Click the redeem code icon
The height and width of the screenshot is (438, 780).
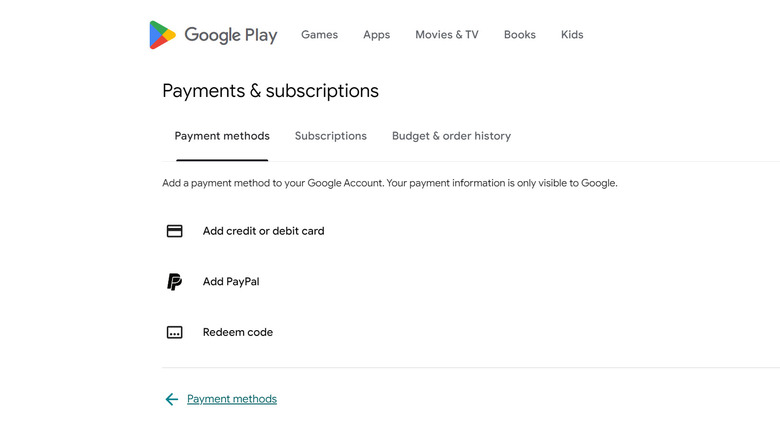pyautogui.click(x=175, y=332)
